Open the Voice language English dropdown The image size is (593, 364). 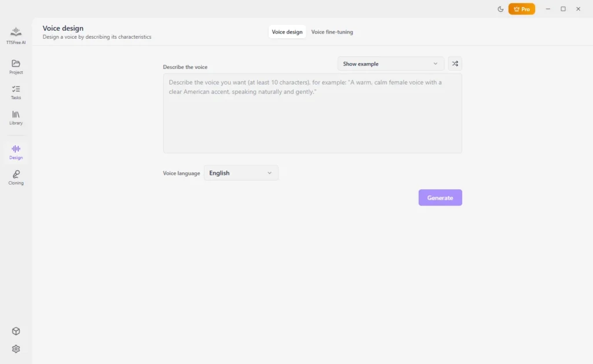coord(241,172)
